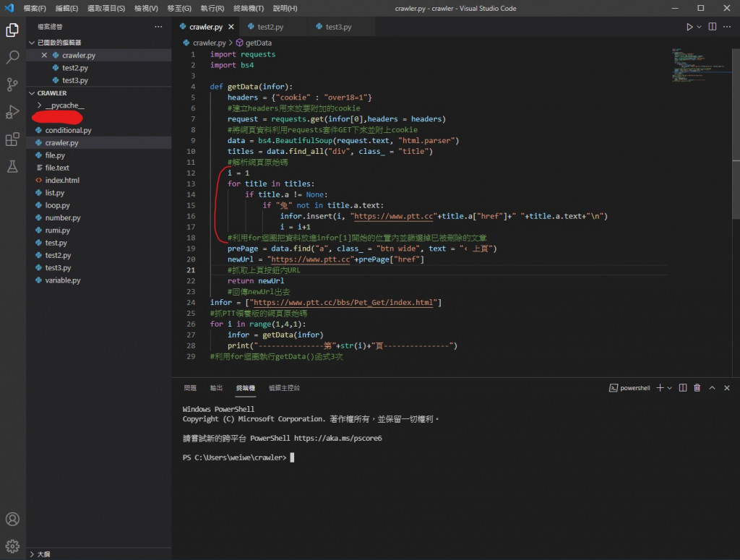Open the Source Control view

12,85
